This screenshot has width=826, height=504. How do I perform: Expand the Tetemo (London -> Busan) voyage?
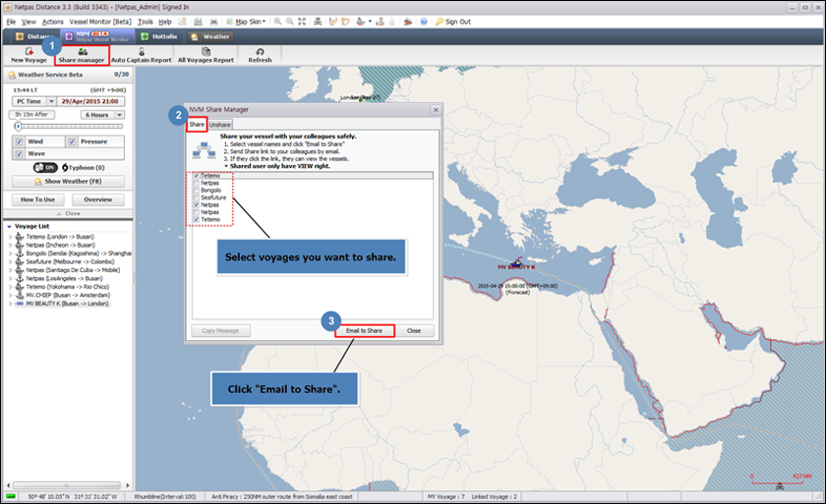tap(10, 237)
